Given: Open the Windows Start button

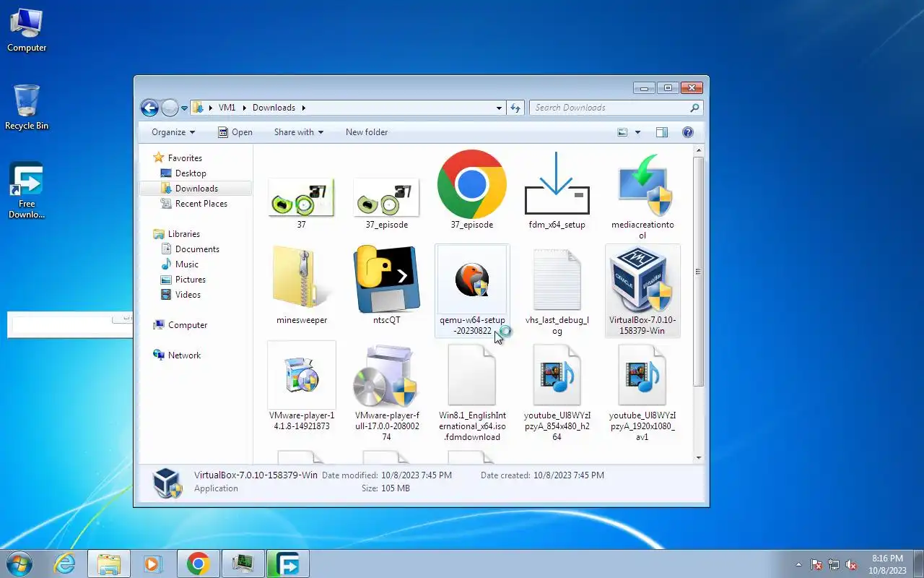Looking at the screenshot, I should (19, 564).
